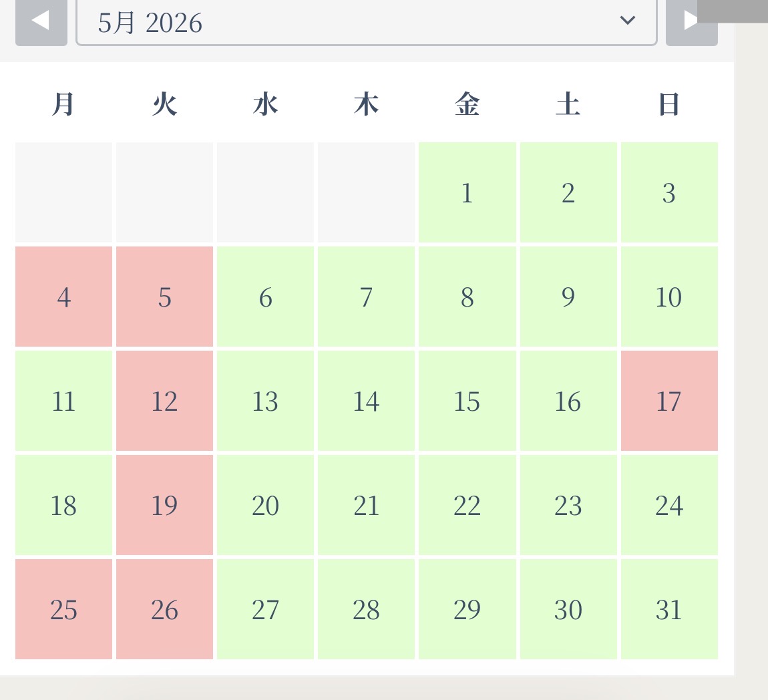Screen dimensions: 768x700
Task: Choose date 31, the last day
Action: click(669, 609)
